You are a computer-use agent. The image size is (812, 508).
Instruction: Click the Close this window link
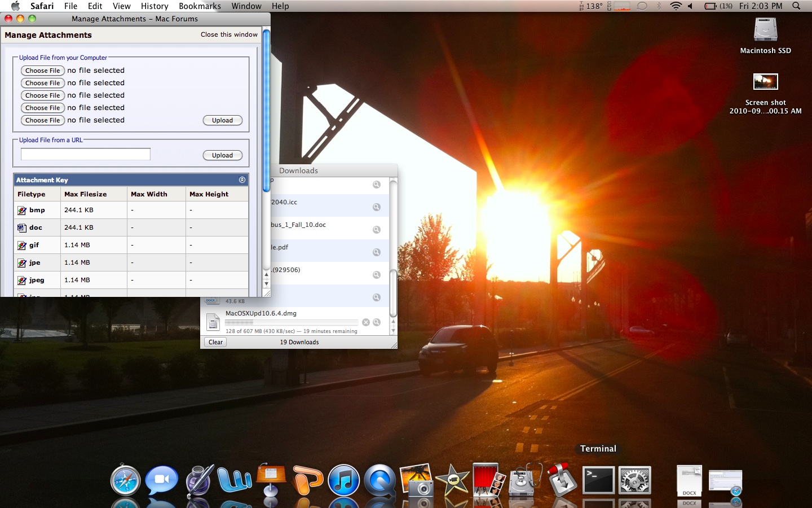[229, 34]
